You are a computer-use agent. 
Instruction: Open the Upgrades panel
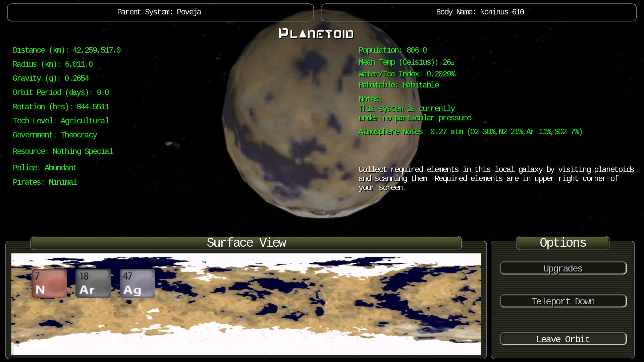point(562,269)
